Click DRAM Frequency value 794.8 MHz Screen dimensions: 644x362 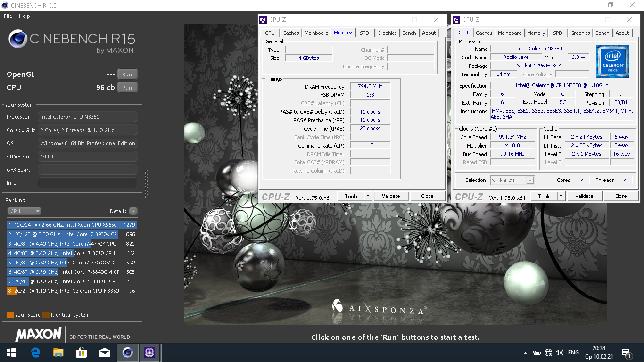[370, 87]
